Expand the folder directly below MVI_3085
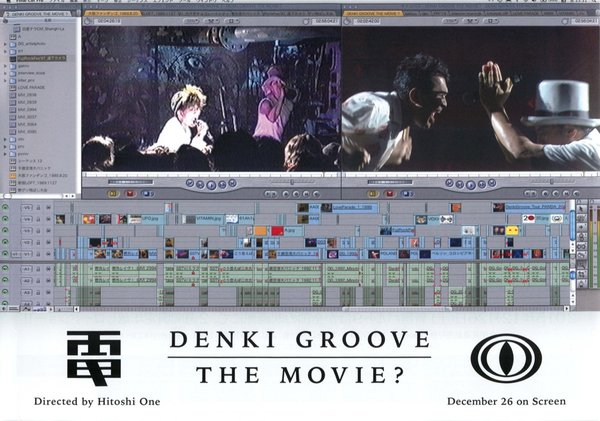Image resolution: width=600 pixels, height=421 pixels. [x=5, y=139]
